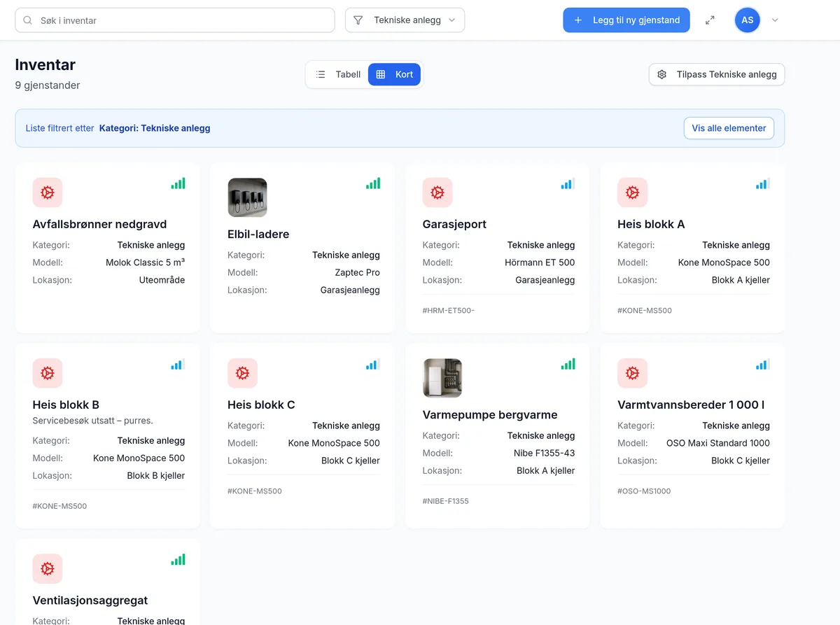Click signal bars icon on Heis blokk A card

coord(762,183)
